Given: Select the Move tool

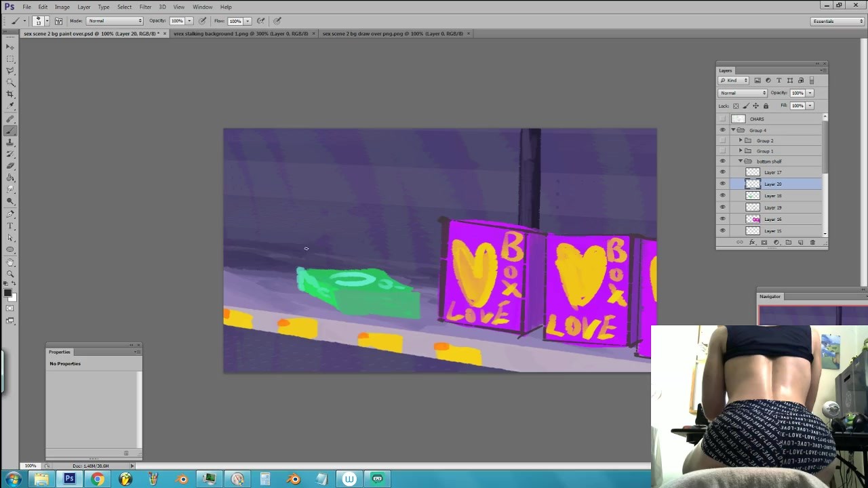Looking at the screenshot, I should (x=10, y=47).
